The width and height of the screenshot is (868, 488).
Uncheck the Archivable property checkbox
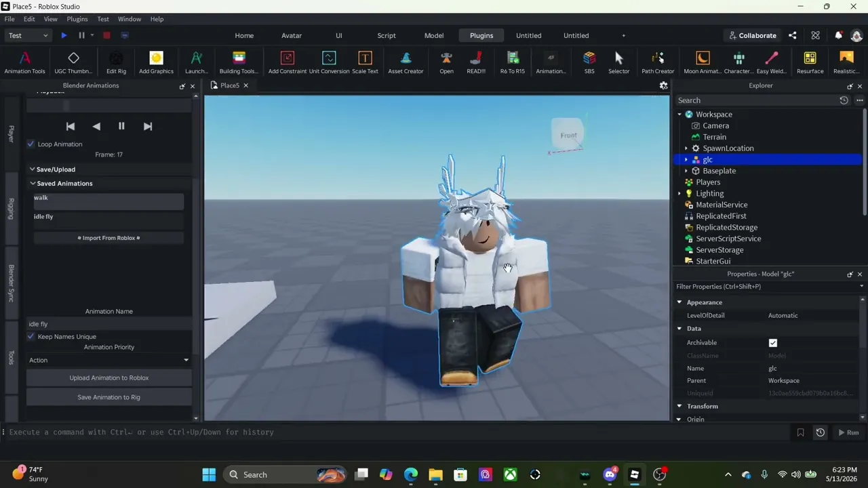click(773, 343)
